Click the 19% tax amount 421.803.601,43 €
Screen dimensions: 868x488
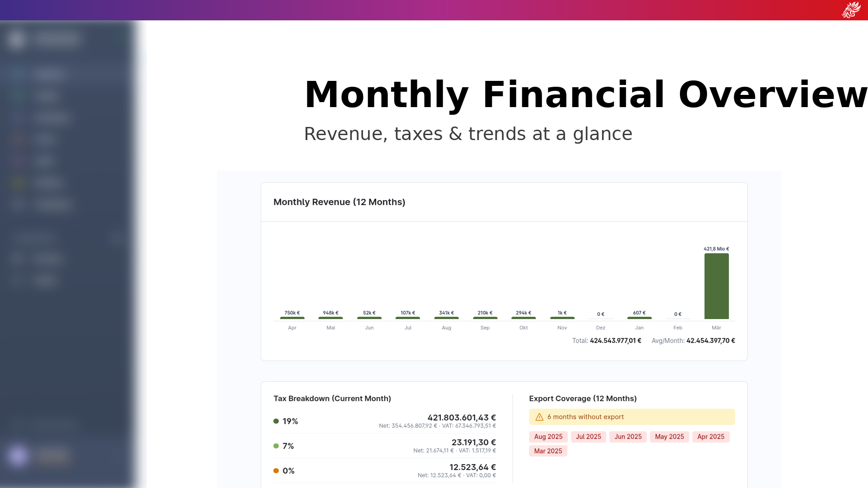461,418
